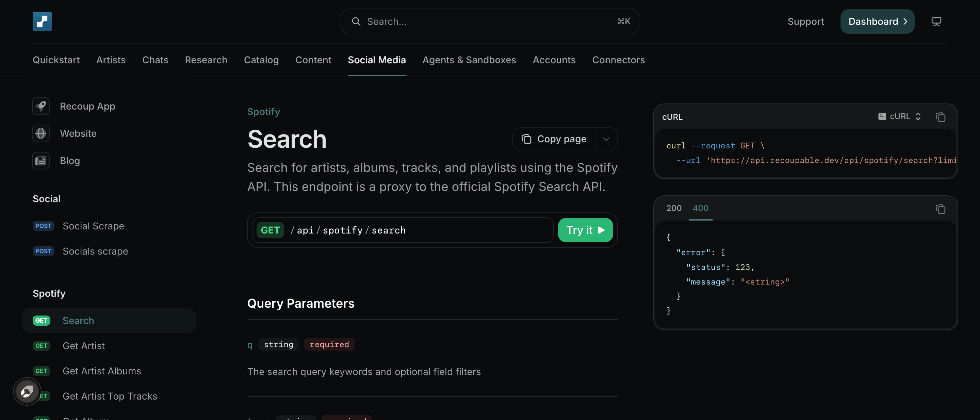Click the search magnifier icon
This screenshot has height=420, width=980.
point(356,21)
